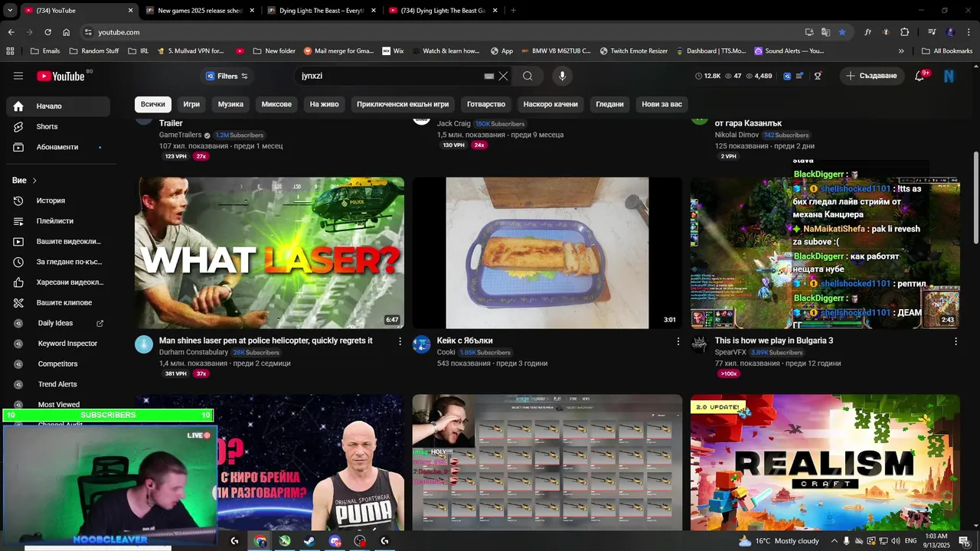Viewport: 980px width, 551px height.
Task: Open История in the sidebar
Action: [58, 201]
